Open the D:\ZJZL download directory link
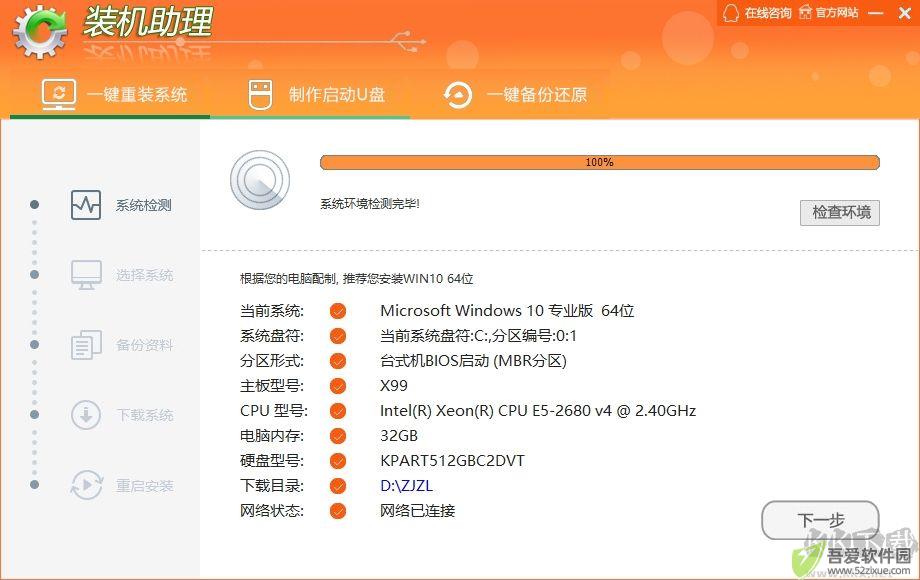This screenshot has height=580, width=920. [407, 486]
